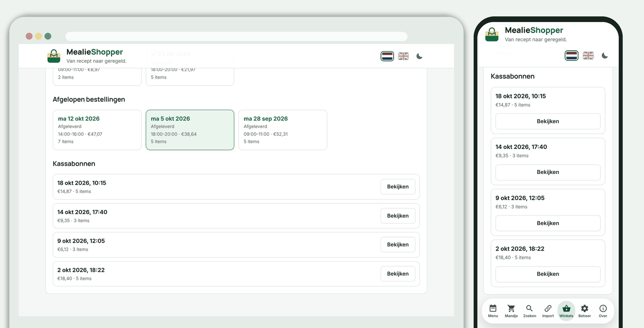Click Kassabonnen heading on desktop
The height and width of the screenshot is (328, 644).
coord(74,164)
